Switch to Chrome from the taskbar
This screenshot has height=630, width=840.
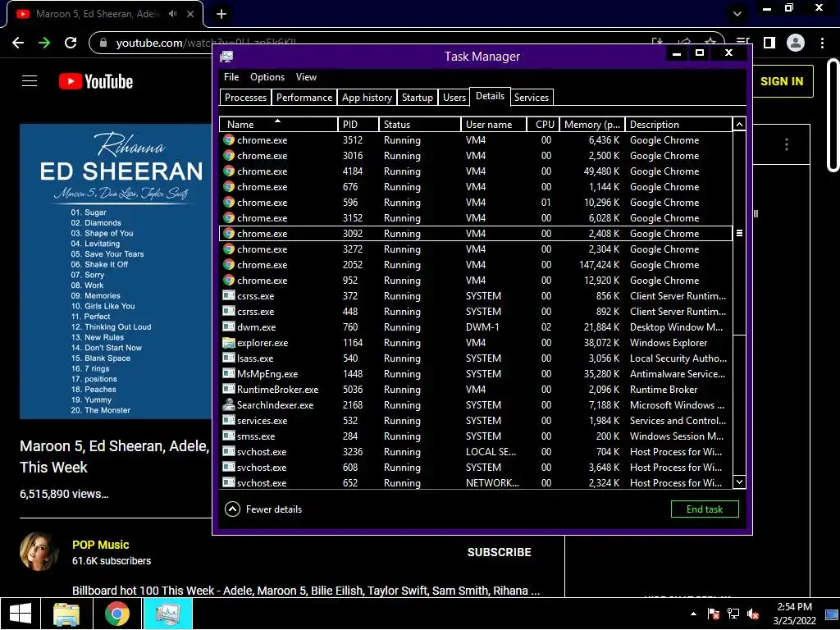(116, 614)
